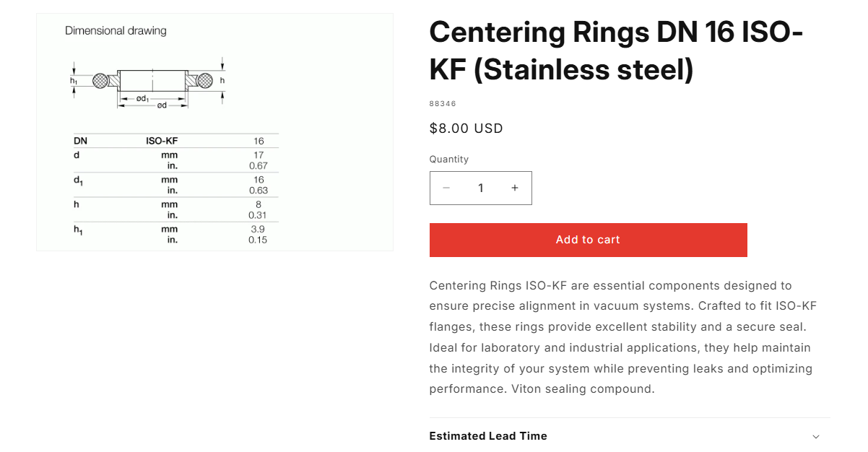
Task: Select the SKU number 88346
Action: pyautogui.click(x=443, y=104)
